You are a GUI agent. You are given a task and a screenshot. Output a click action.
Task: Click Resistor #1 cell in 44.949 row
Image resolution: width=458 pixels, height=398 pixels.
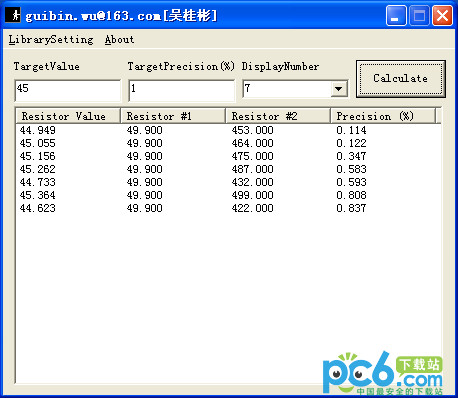[144, 130]
